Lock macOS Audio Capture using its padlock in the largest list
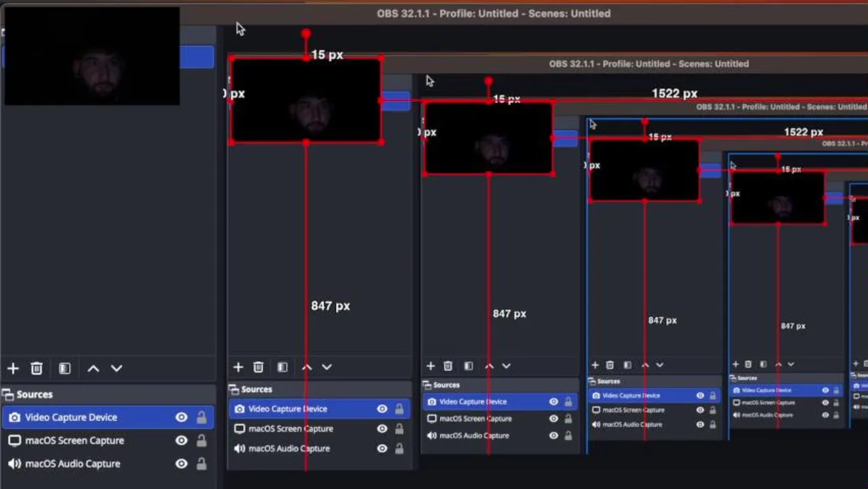 click(202, 464)
